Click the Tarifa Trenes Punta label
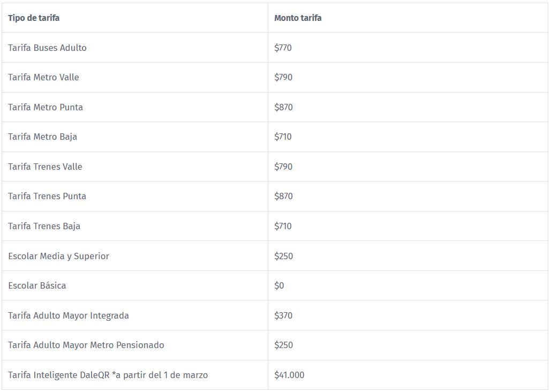Image resolution: width=550 pixels, height=392 pixels. [47, 196]
